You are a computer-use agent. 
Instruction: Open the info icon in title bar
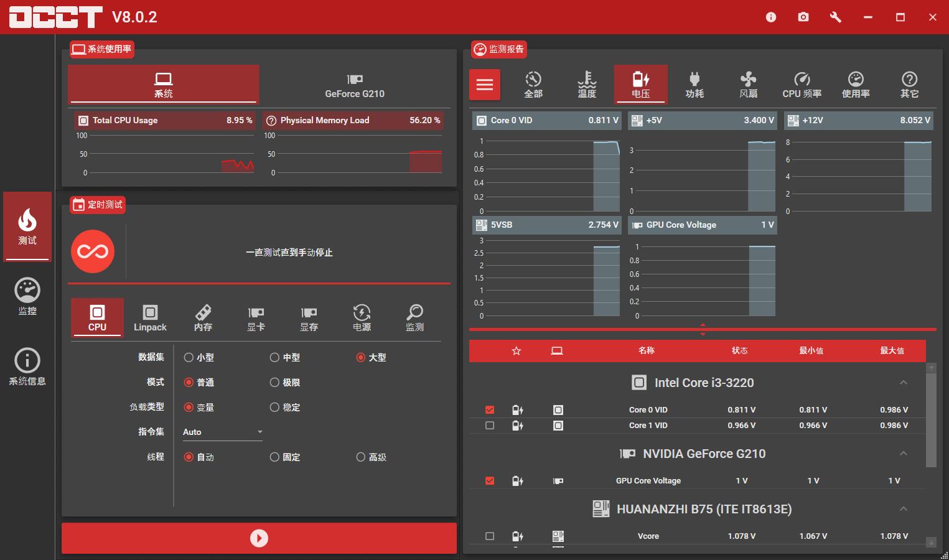pyautogui.click(x=771, y=17)
